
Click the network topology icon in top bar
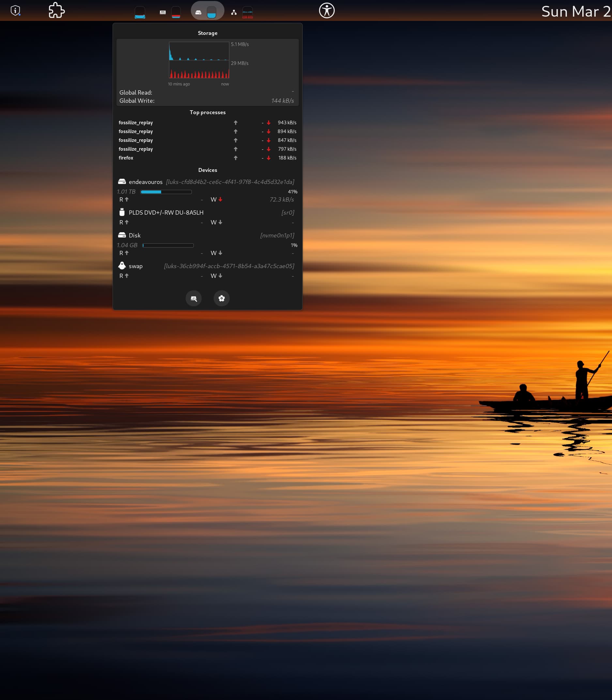point(234,12)
